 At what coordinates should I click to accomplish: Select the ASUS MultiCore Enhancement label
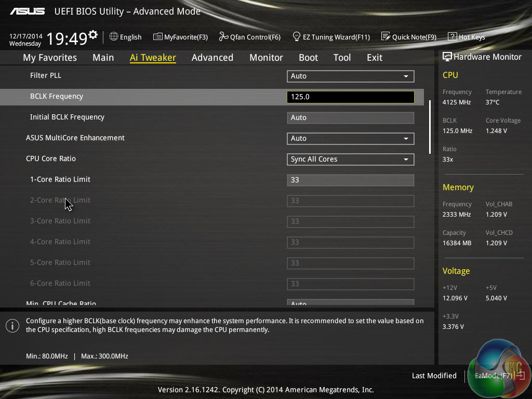coord(75,138)
